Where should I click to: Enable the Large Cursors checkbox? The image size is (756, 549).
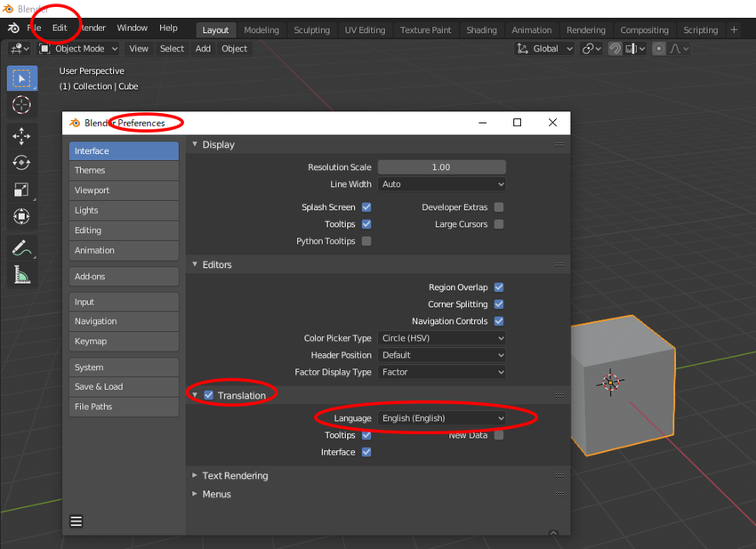[x=499, y=224]
